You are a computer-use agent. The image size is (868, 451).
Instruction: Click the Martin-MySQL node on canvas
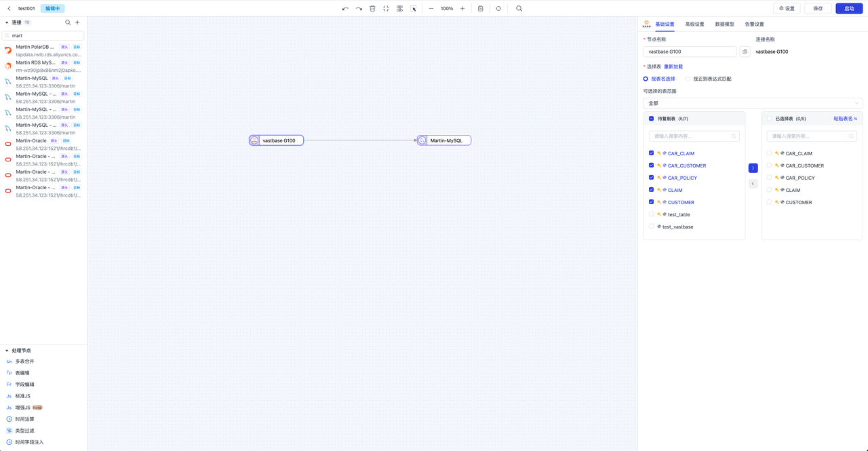click(x=444, y=140)
